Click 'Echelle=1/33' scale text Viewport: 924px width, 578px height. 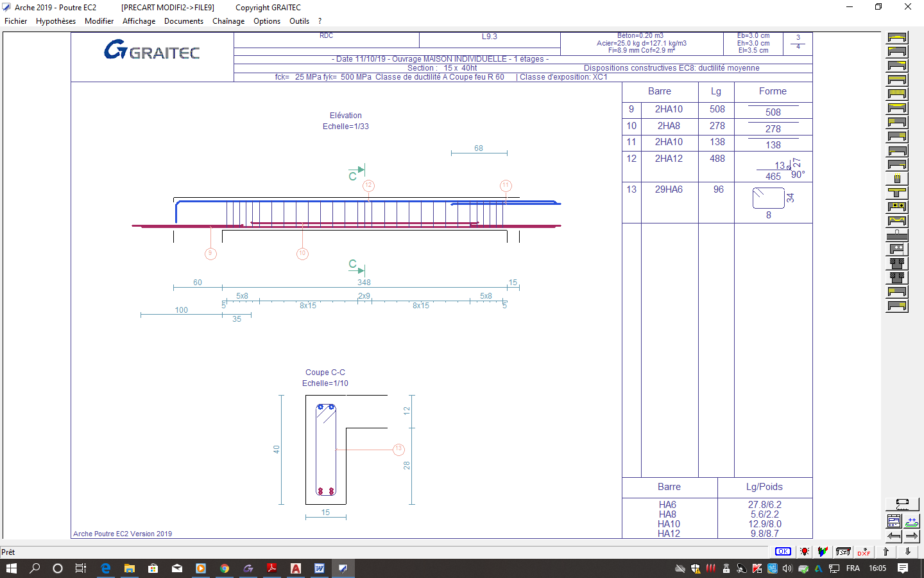346,127
